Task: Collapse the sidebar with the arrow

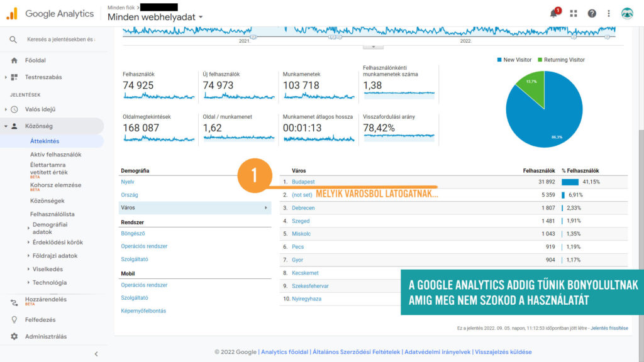Action: click(x=96, y=354)
